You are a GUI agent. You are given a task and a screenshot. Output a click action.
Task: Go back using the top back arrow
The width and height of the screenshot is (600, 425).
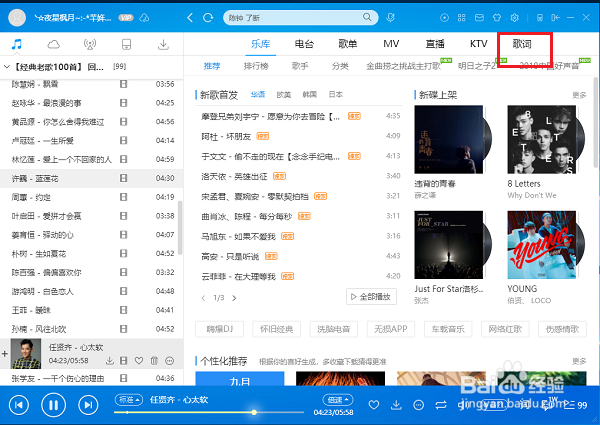(x=190, y=18)
